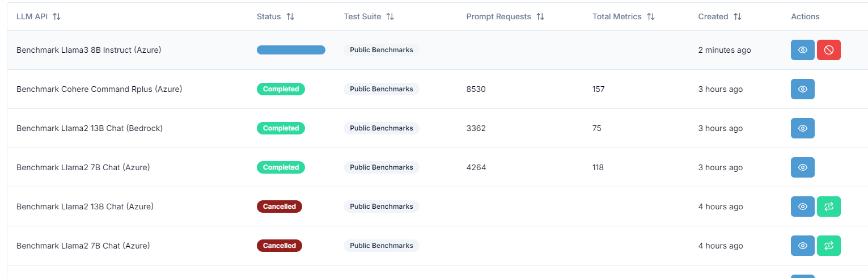868x278 pixels.
Task: Click the '2 minutes ago' created time
Action: [x=725, y=50]
